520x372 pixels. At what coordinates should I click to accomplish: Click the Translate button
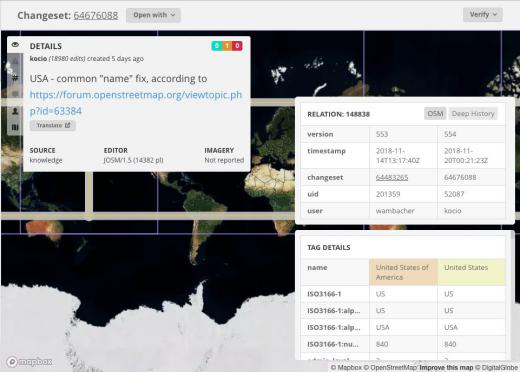point(53,125)
